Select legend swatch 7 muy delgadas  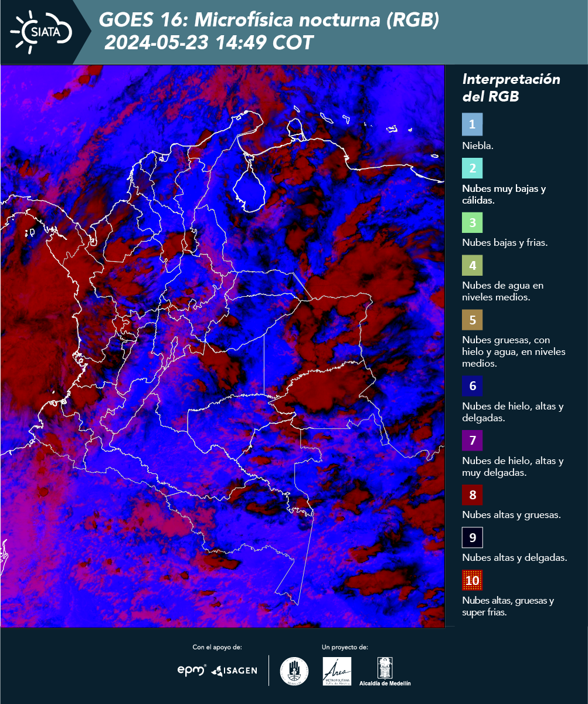coord(473,440)
